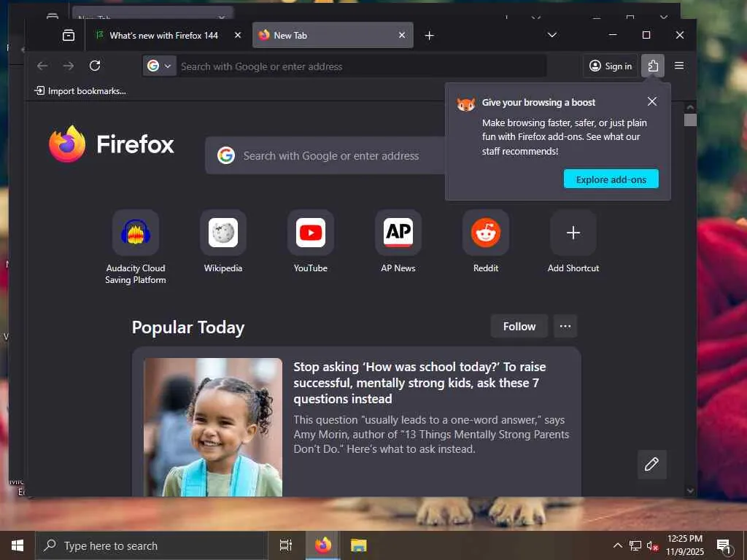Click the article description mentioning Amy Morin

(x=431, y=435)
